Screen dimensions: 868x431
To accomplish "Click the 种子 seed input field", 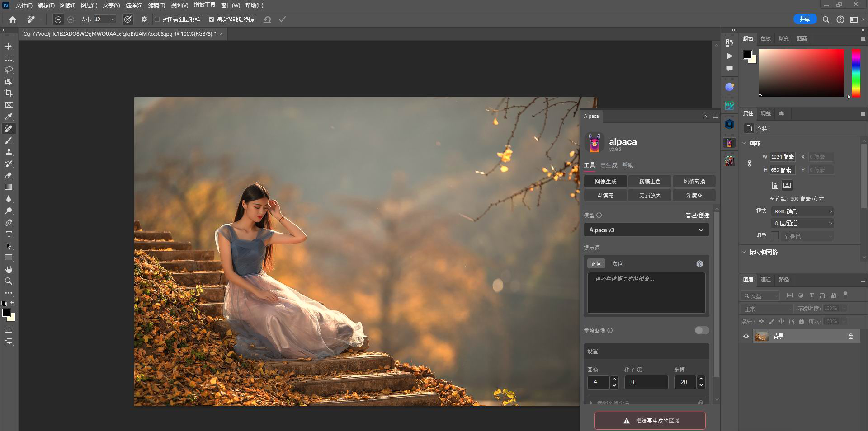I will click(x=646, y=382).
